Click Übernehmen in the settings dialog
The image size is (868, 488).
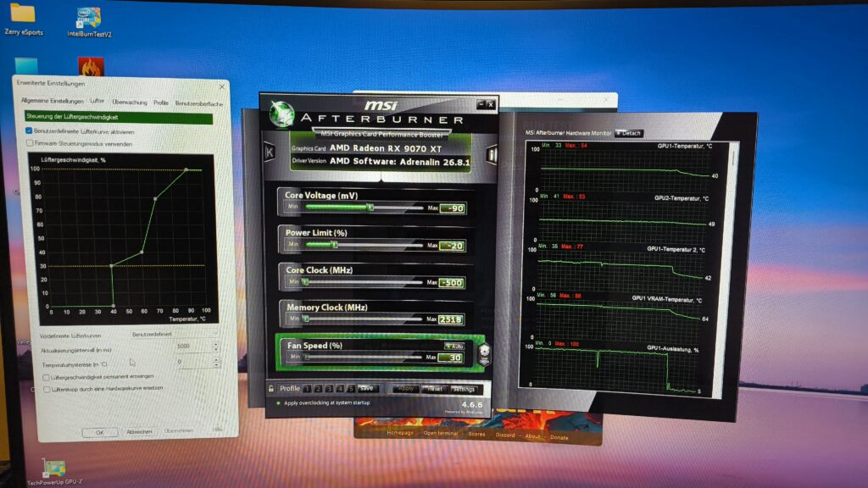point(178,430)
